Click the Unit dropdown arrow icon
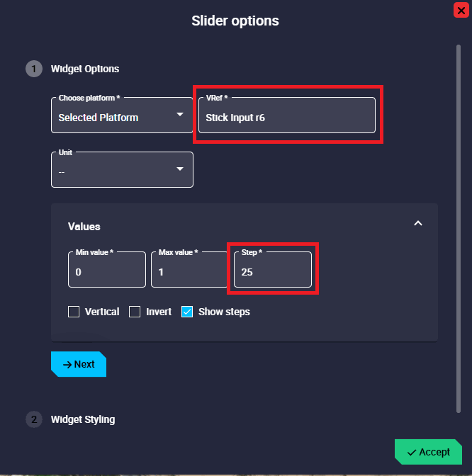This screenshot has width=472, height=476. coord(180,169)
